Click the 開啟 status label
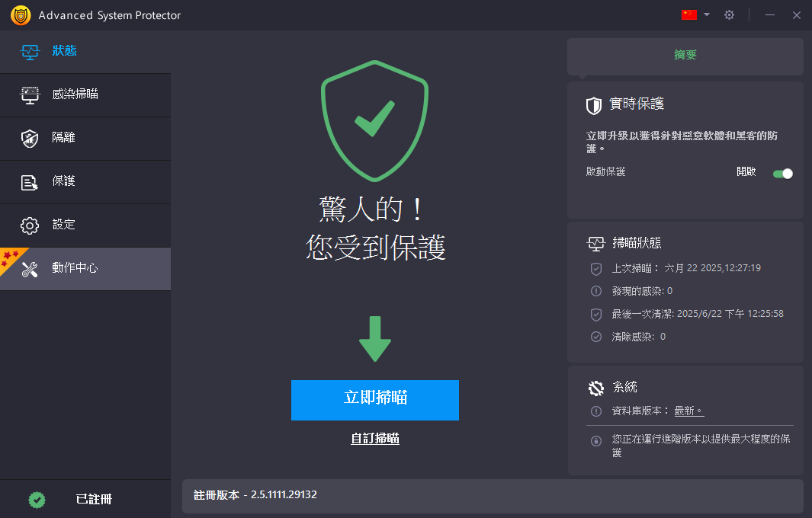Screen dimensions: 812x518 [x=746, y=172]
